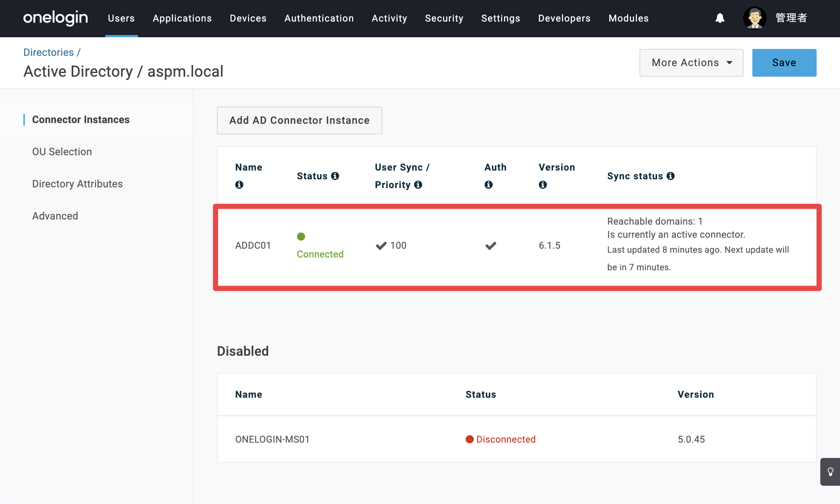This screenshot has height=504, width=840.
Task: Toggle Auth checkmark for ADDC01
Action: click(490, 246)
